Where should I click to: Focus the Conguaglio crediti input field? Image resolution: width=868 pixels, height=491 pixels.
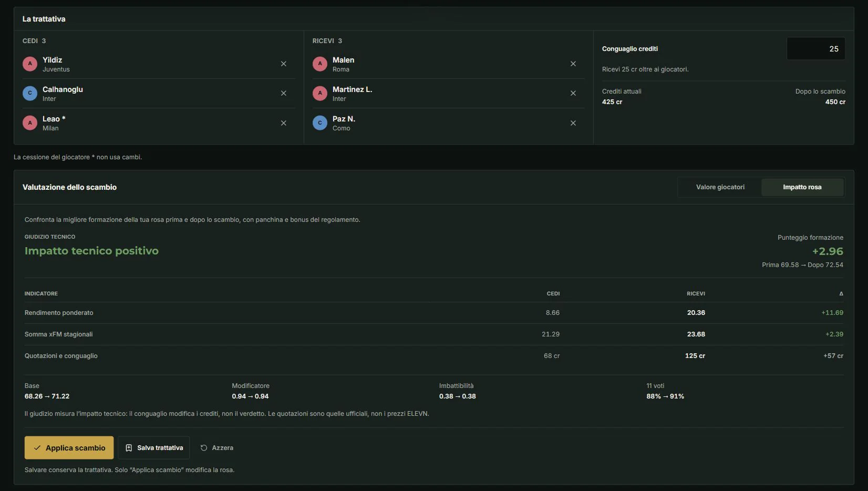(x=816, y=49)
